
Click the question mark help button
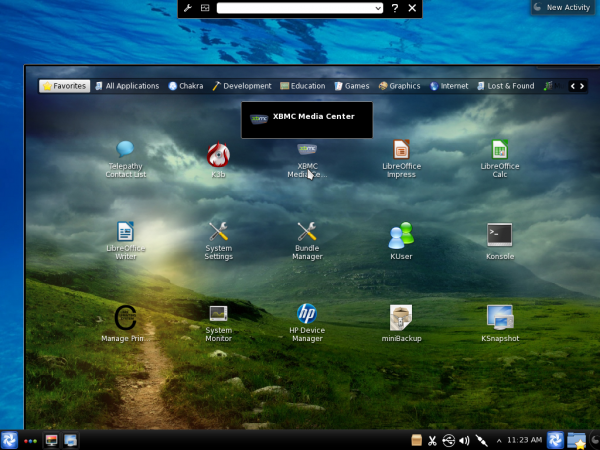pyautogui.click(x=395, y=8)
